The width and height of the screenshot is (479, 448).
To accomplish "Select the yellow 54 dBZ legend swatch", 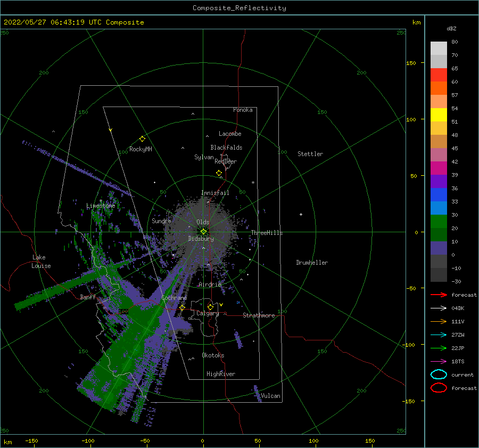I will pos(439,115).
